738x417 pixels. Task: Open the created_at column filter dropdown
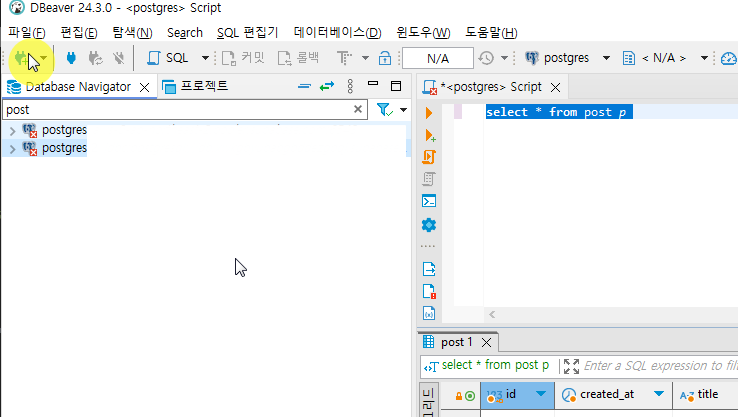[x=659, y=394]
